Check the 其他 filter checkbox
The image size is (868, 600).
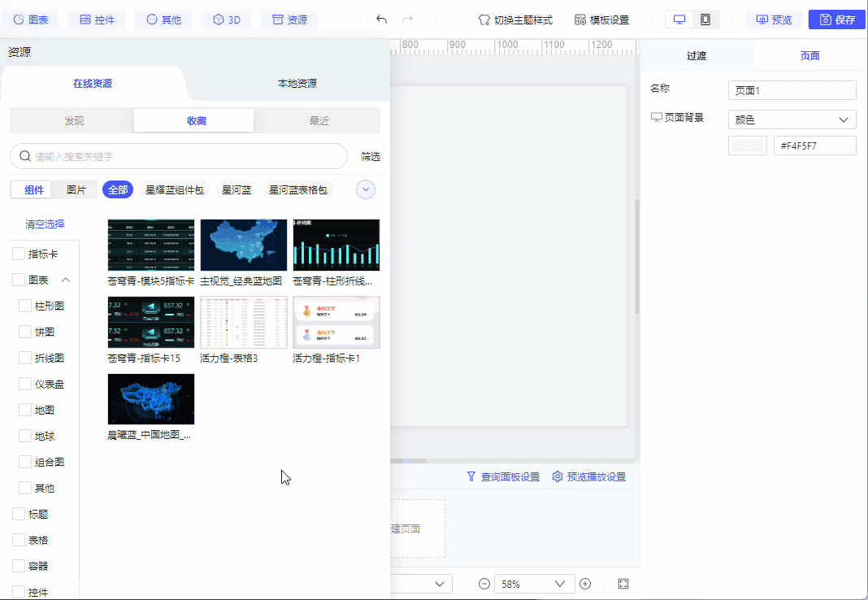[25, 488]
